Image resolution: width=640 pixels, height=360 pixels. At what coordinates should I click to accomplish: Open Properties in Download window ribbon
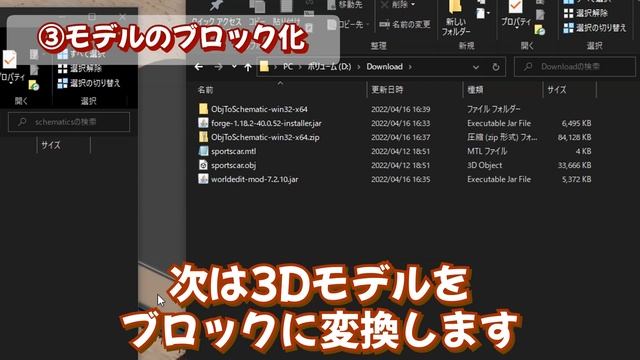(516, 14)
